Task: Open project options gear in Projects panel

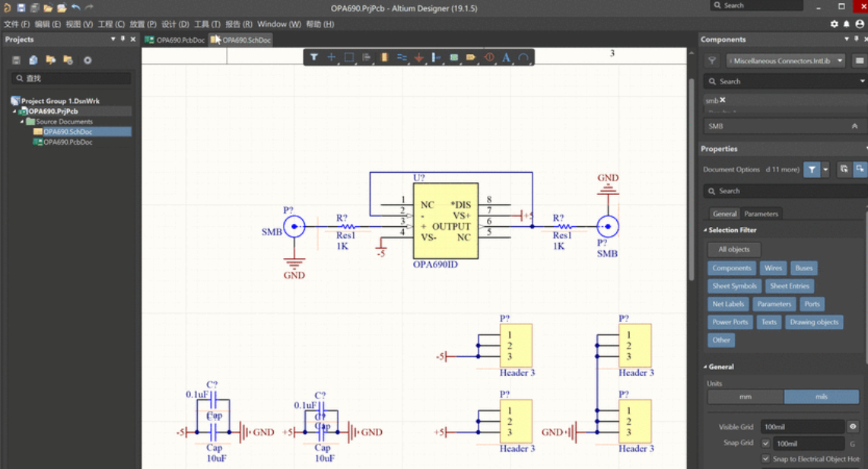Action: click(87, 60)
